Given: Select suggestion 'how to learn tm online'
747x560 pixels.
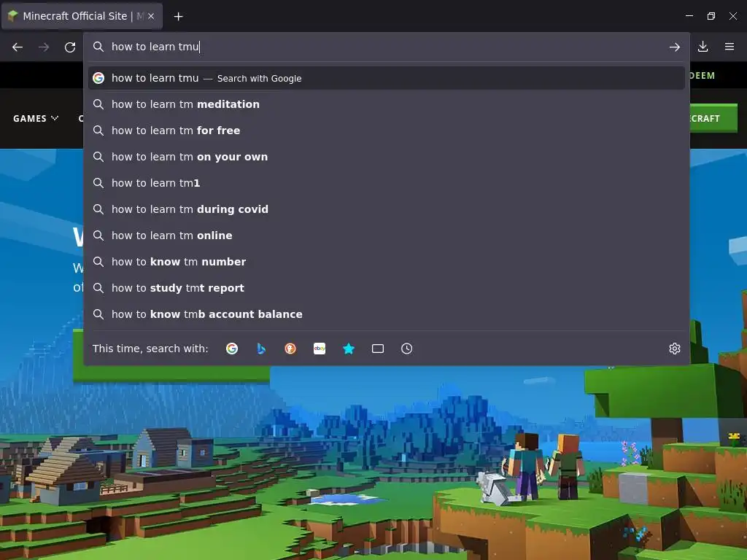Looking at the screenshot, I should tap(387, 236).
